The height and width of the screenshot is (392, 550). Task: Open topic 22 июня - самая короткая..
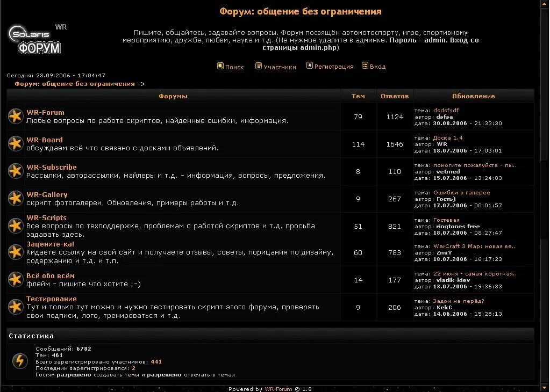[x=475, y=273]
